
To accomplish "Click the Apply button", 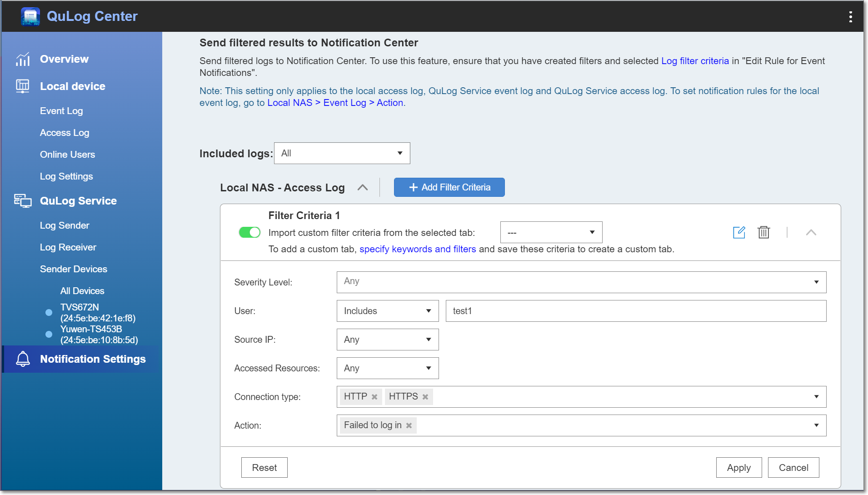I will pyautogui.click(x=739, y=468).
